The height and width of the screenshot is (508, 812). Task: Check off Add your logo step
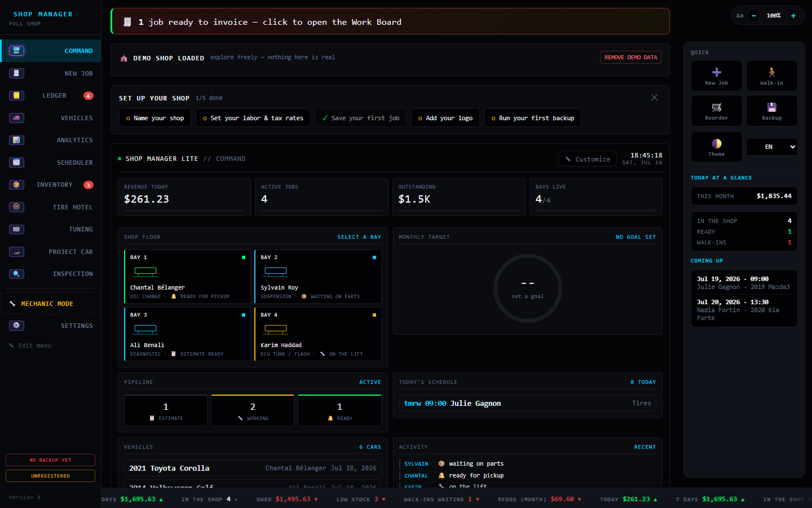point(445,118)
